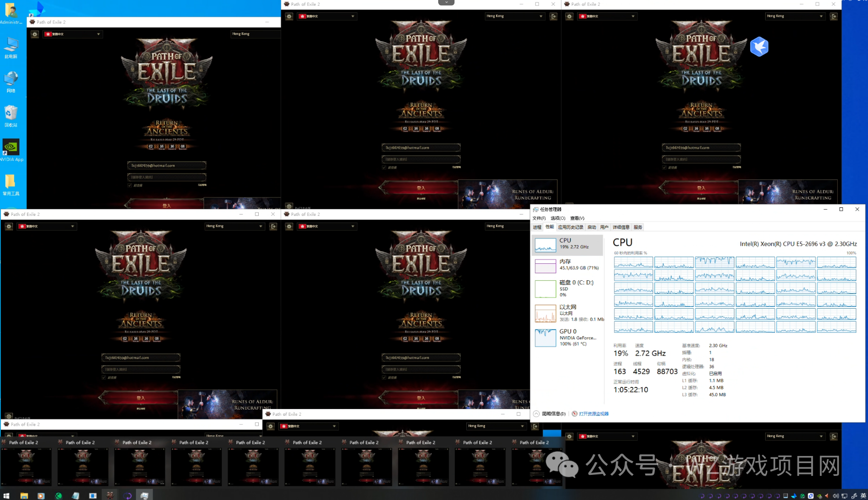Select the 常用工具 folder on the desktop
The width and height of the screenshot is (868, 500).
click(x=11, y=185)
